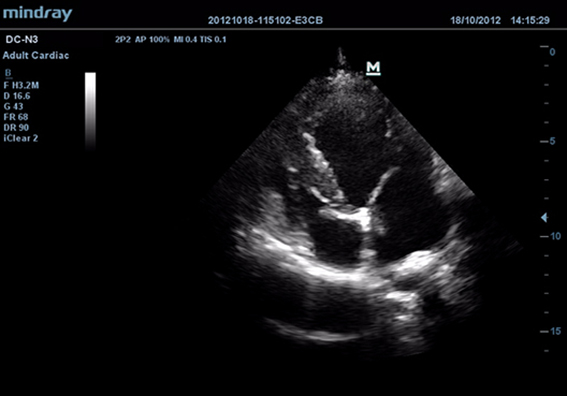Click the 5 depth scale marker
This screenshot has width=567, height=396.
tap(553, 141)
